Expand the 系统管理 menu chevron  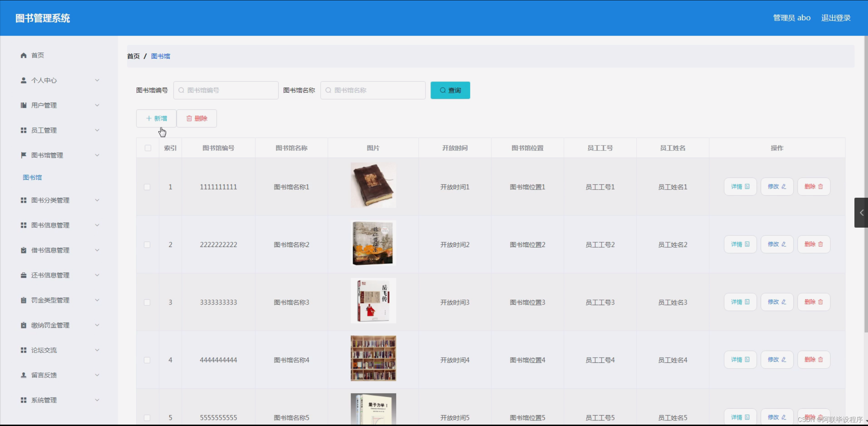(x=97, y=400)
